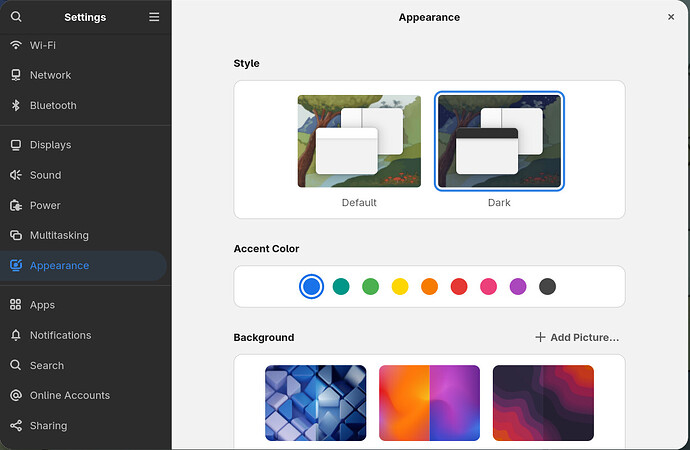The image size is (690, 450).
Task: Select the orange and purple gradient wallpaper
Action: (x=429, y=402)
